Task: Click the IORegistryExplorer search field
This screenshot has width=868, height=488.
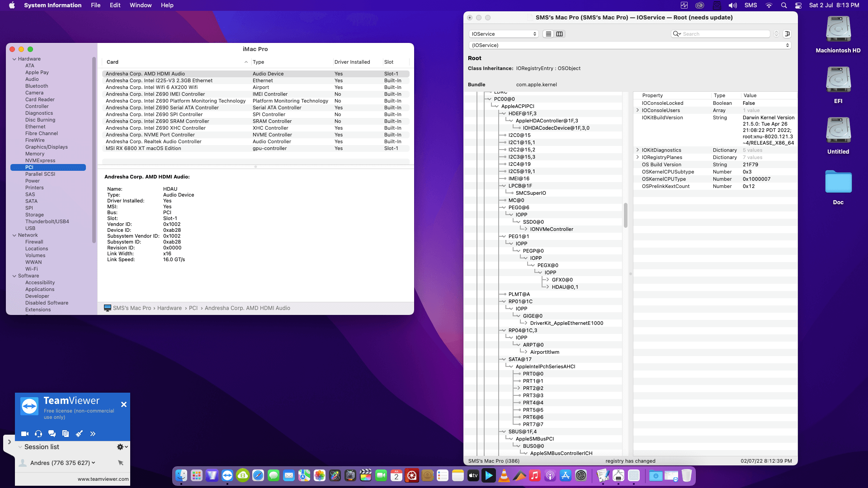Action: (721, 34)
